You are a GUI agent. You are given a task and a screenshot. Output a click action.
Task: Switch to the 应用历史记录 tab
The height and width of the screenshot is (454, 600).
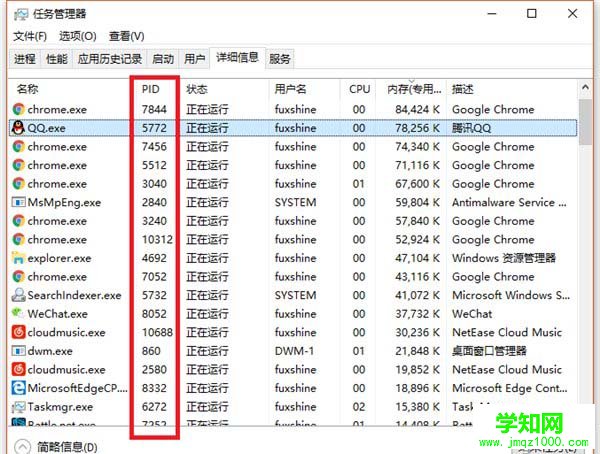coord(110,59)
